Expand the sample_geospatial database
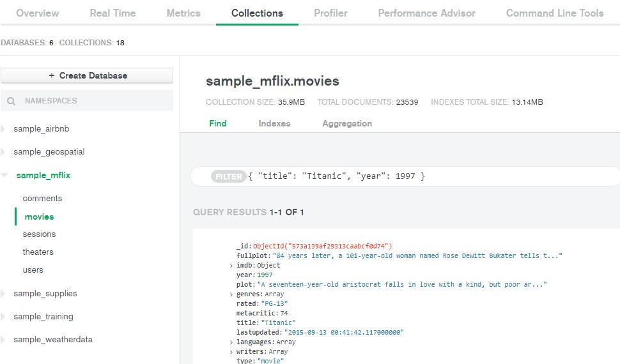Image resolution: width=620 pixels, height=364 pixels. point(3,152)
